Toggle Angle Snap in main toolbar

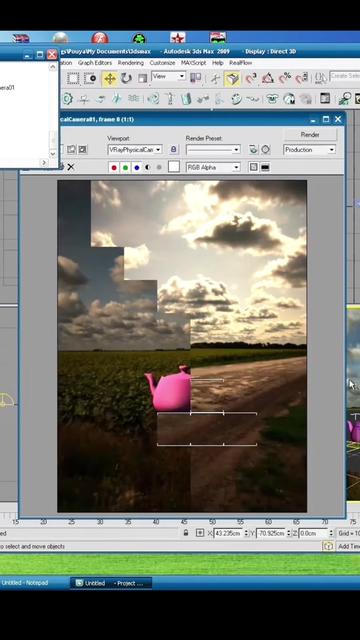[268, 78]
